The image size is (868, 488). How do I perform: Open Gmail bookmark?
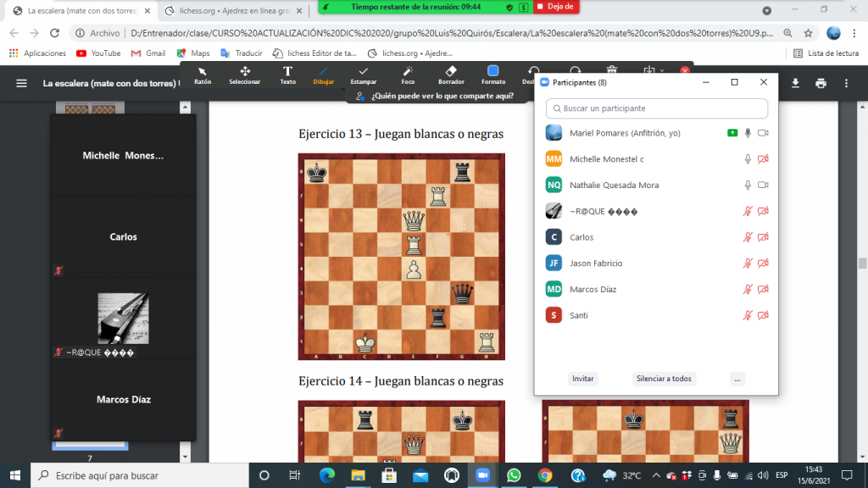point(147,53)
